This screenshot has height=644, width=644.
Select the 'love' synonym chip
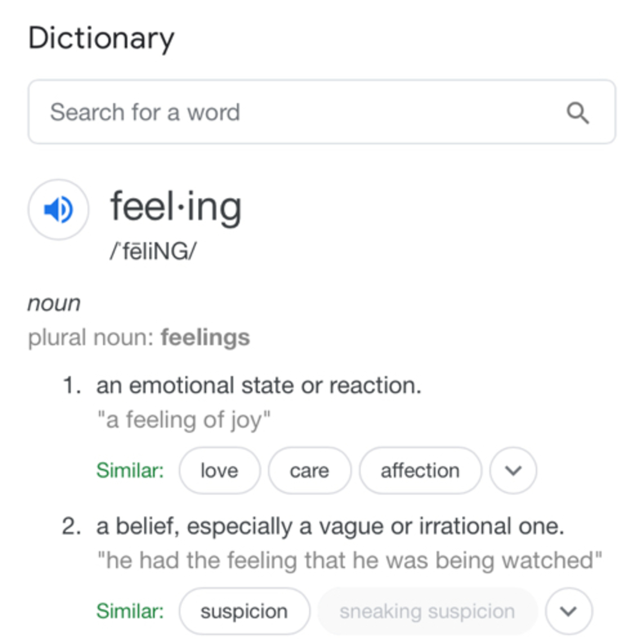[x=219, y=471]
